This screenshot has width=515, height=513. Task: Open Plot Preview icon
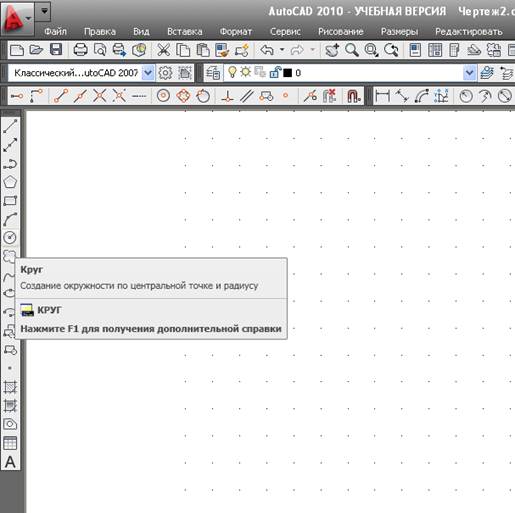100,50
